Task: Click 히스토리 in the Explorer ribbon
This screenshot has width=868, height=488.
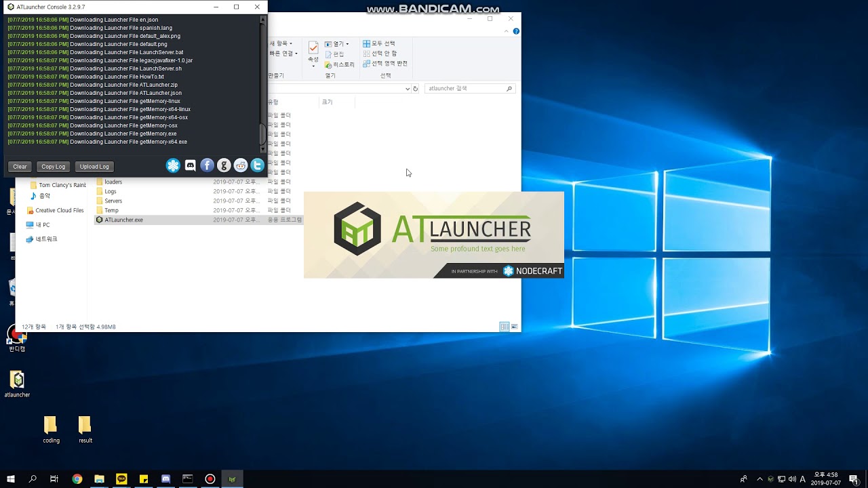Action: click(340, 64)
